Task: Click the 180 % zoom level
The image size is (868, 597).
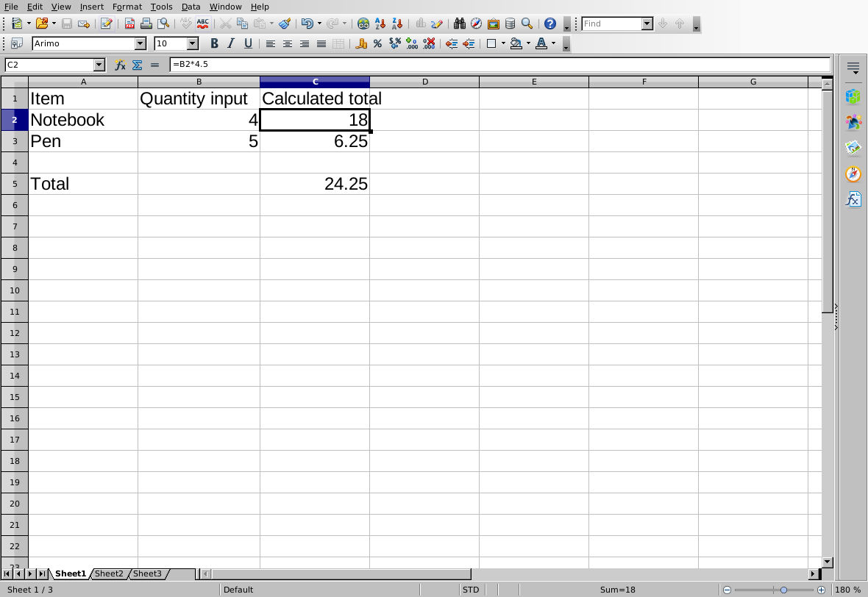Action: click(847, 590)
